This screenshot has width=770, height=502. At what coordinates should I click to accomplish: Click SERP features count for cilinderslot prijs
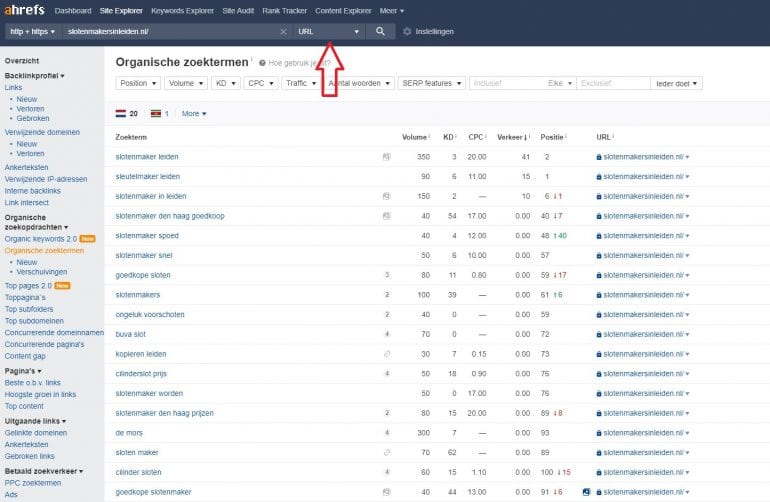click(387, 373)
